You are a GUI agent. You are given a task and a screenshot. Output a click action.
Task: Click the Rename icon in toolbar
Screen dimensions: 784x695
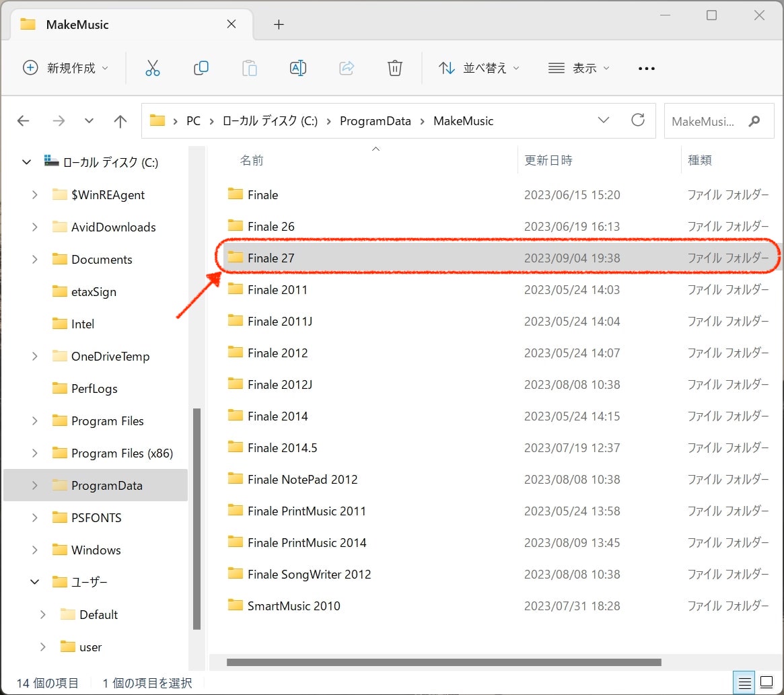point(298,68)
